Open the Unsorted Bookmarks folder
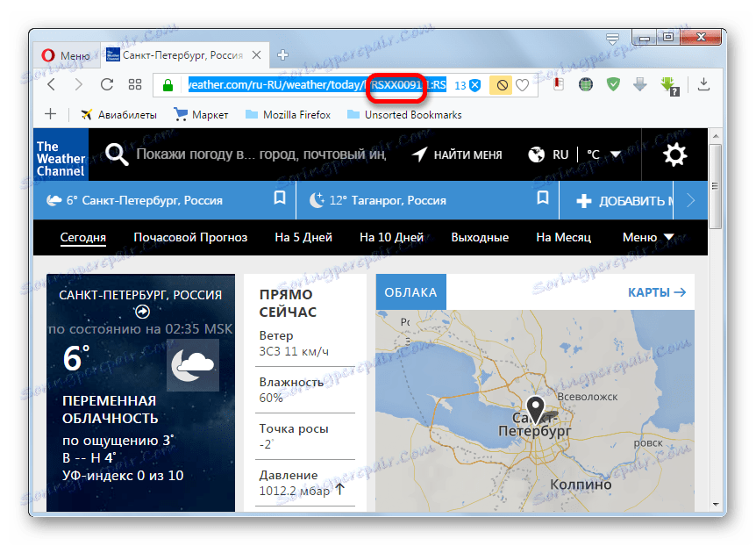Image resolution: width=756 pixels, height=546 pixels. coord(404,115)
